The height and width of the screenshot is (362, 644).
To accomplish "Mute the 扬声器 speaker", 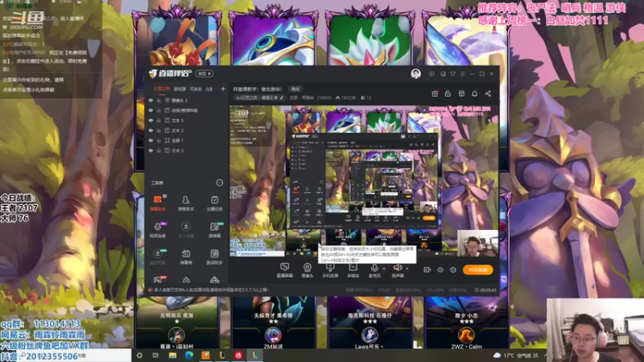I will click(397, 270).
